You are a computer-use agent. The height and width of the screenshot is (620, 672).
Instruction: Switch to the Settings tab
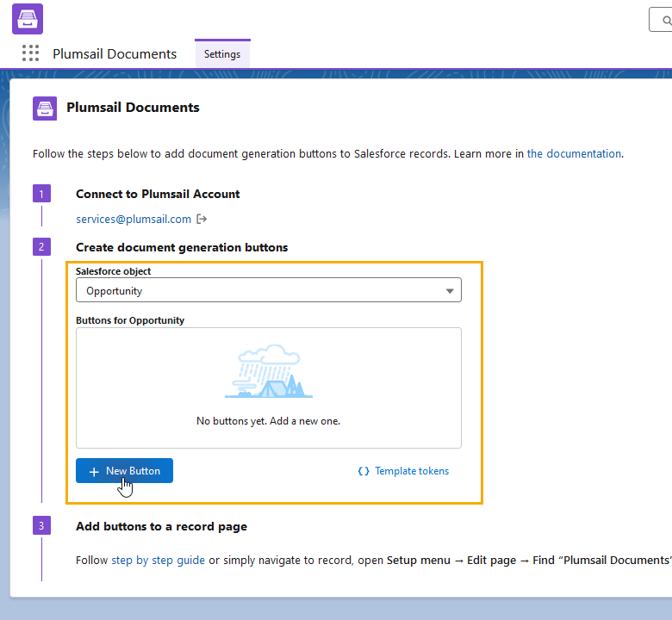pos(222,54)
